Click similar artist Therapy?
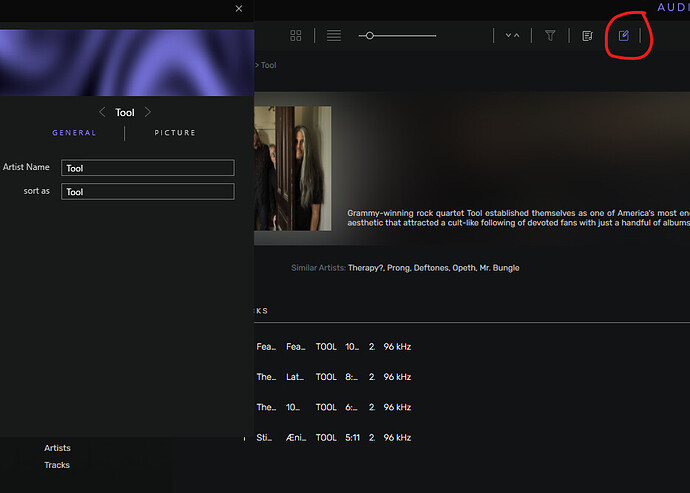Image resolution: width=690 pixels, height=493 pixels. pyautogui.click(x=366, y=268)
